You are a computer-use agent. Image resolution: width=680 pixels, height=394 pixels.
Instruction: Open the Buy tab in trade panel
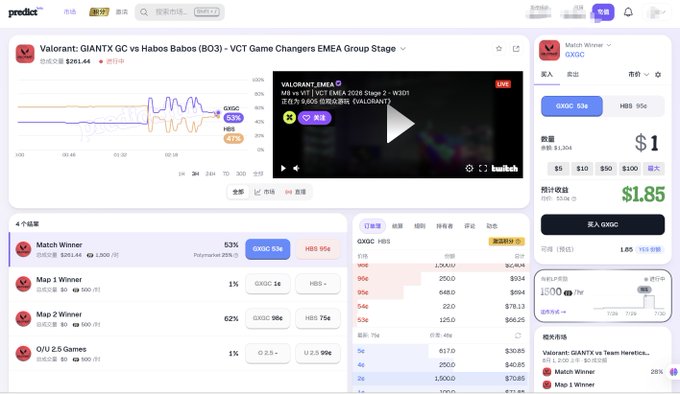pos(547,75)
